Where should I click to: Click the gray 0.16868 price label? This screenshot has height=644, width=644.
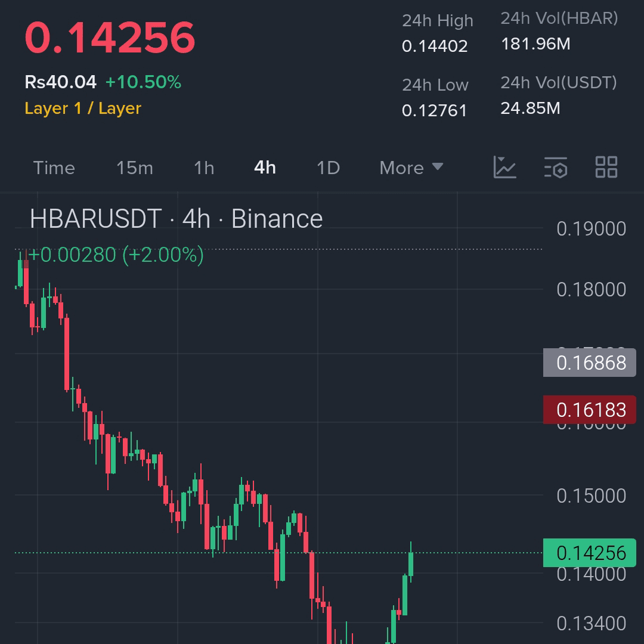[x=589, y=363]
